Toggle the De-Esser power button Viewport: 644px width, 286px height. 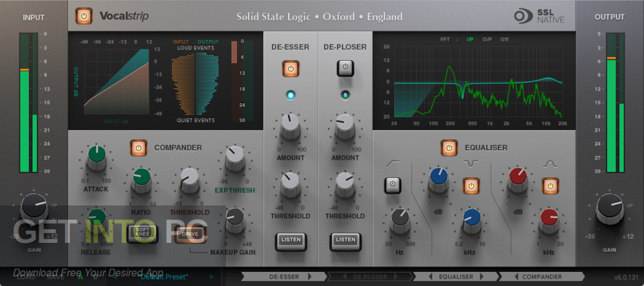pyautogui.click(x=290, y=69)
